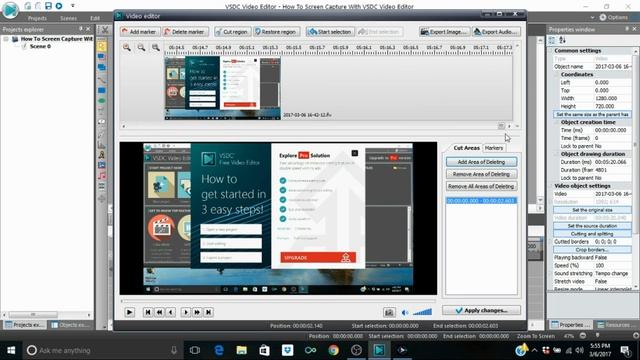
Task: Click Set the original size
Action: tap(592, 210)
